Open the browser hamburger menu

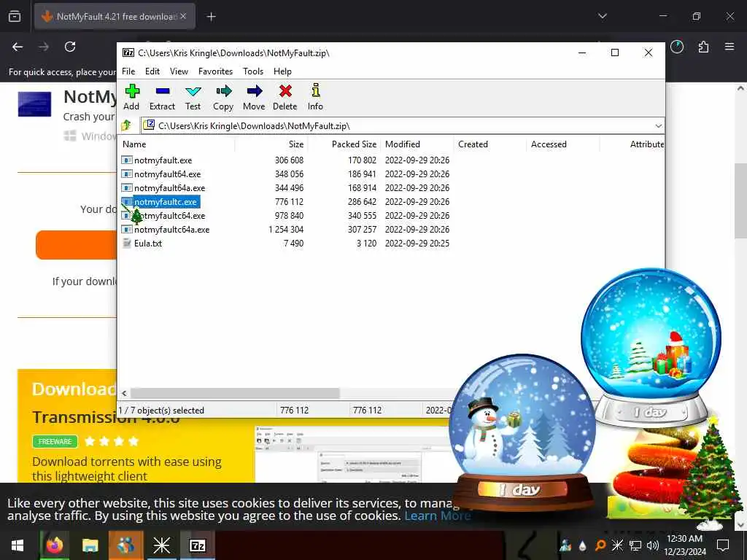(729, 47)
